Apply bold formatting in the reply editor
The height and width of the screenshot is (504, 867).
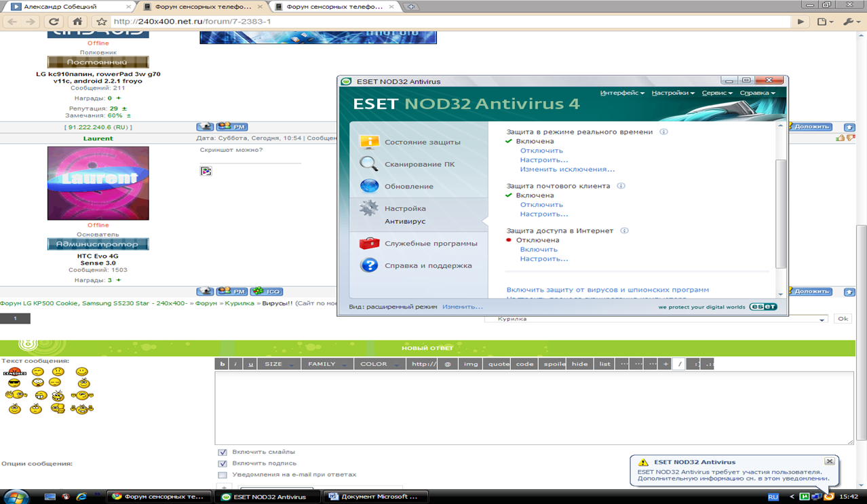coord(222,364)
